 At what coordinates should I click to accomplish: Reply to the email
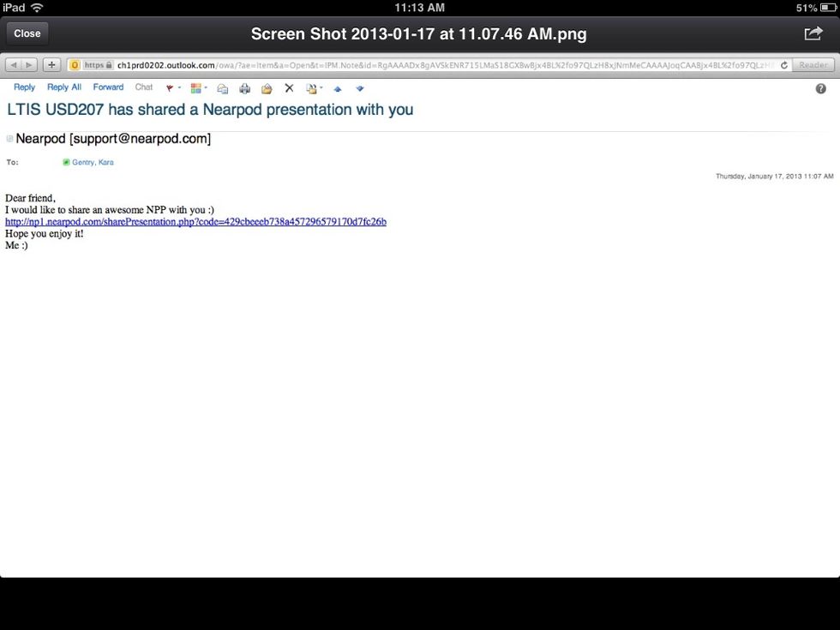tap(24, 87)
